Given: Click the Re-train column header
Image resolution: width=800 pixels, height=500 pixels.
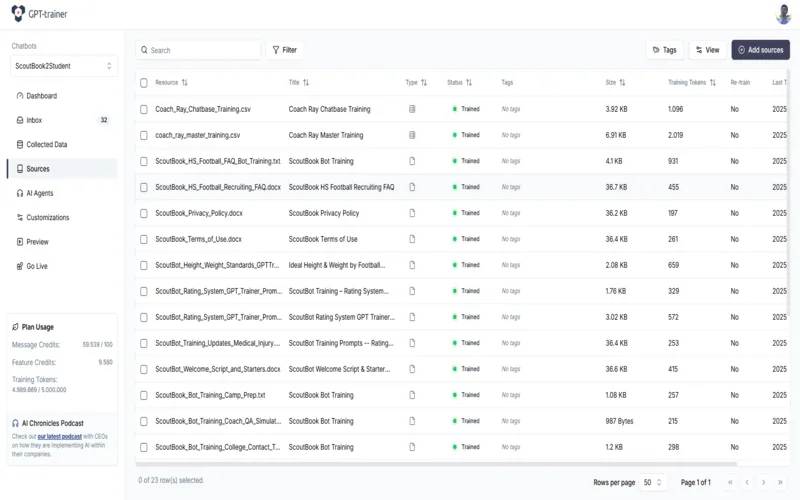Looking at the screenshot, I should pyautogui.click(x=740, y=82).
